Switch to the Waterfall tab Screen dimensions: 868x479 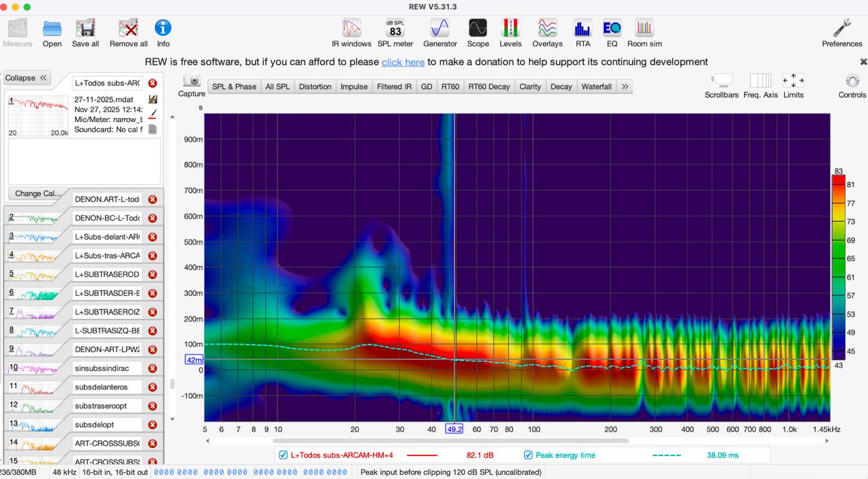click(596, 87)
